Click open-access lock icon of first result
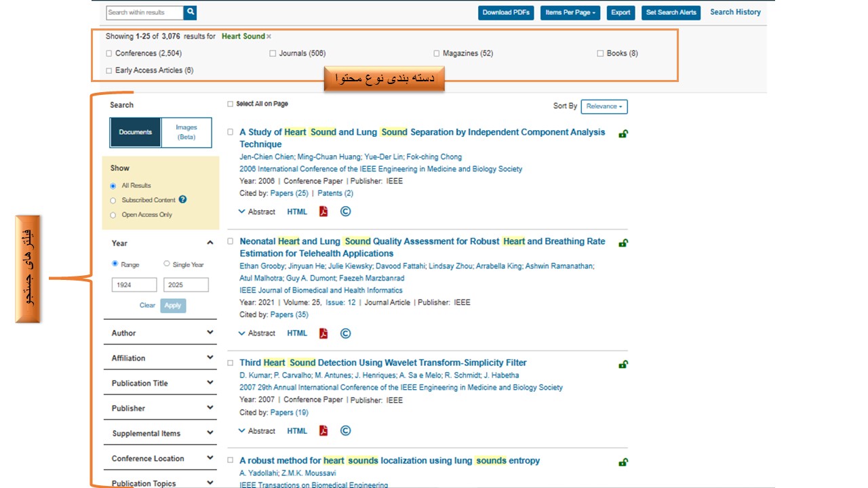The image size is (868, 488). (x=623, y=134)
